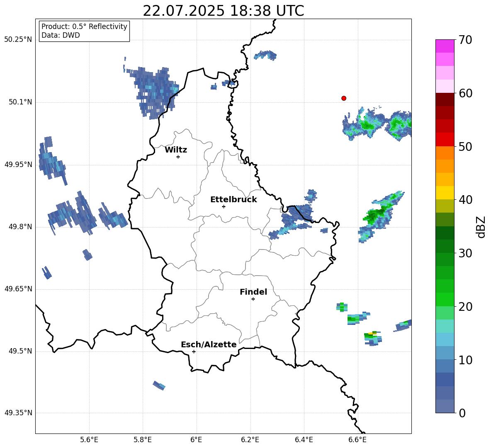Image resolution: width=491 pixels, height=448 pixels.
Task: Click the 'dBZ' colorbar axis label
Action: (481, 227)
